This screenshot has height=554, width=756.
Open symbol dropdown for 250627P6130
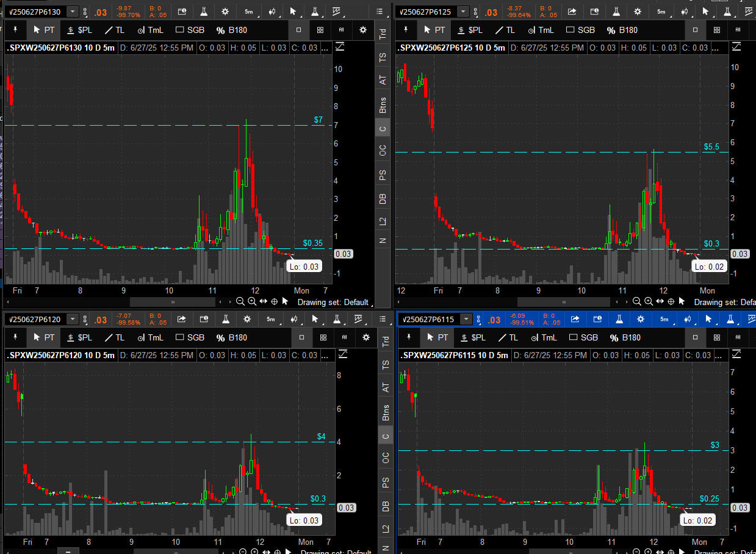tap(73, 12)
